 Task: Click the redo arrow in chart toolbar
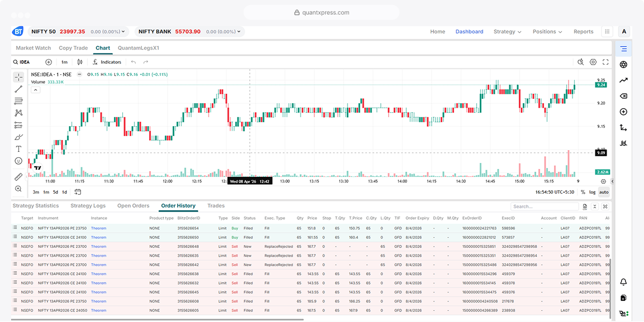pos(145,62)
